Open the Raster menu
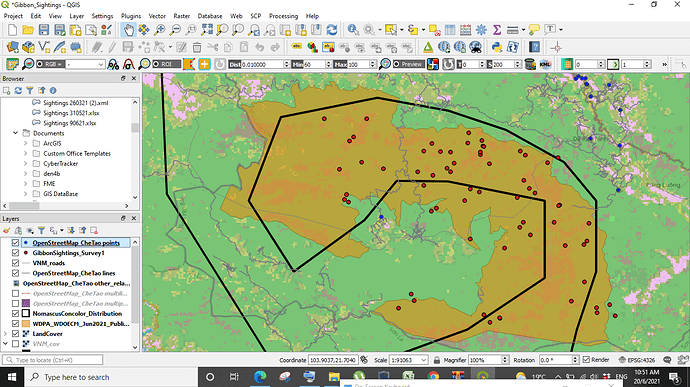The width and height of the screenshot is (690, 387). click(181, 16)
